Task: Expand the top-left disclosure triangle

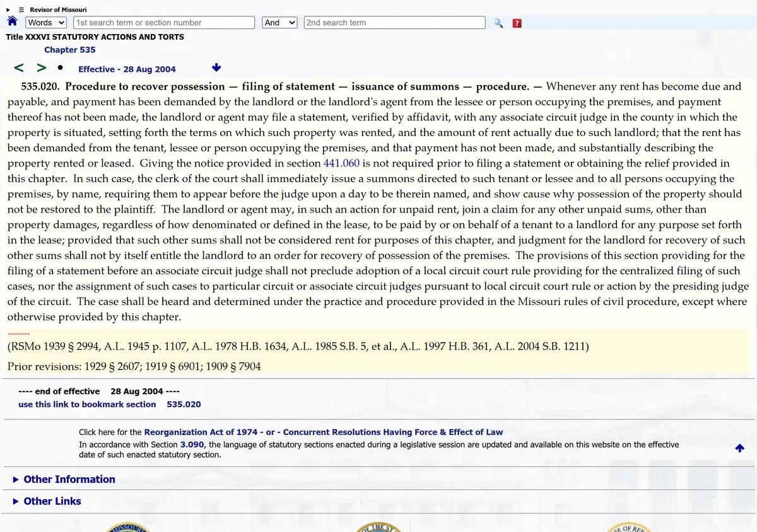Action: click(x=8, y=9)
